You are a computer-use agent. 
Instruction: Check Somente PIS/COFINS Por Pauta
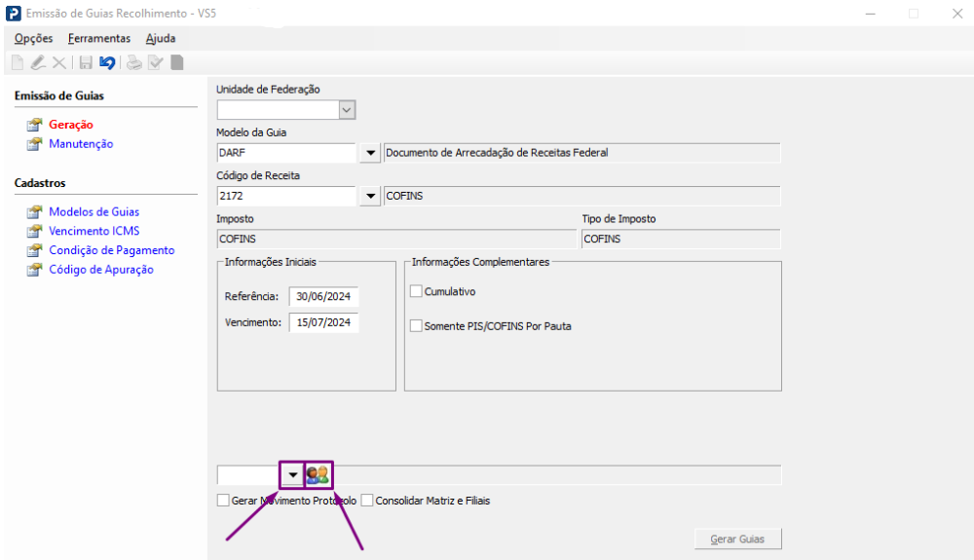pos(417,326)
